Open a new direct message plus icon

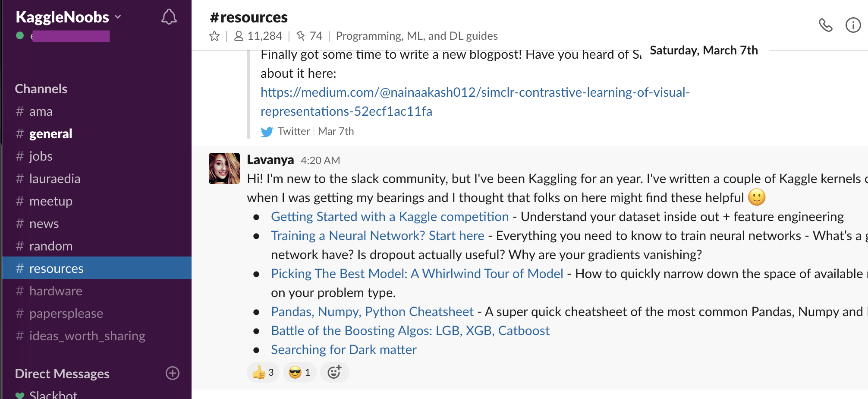(173, 373)
